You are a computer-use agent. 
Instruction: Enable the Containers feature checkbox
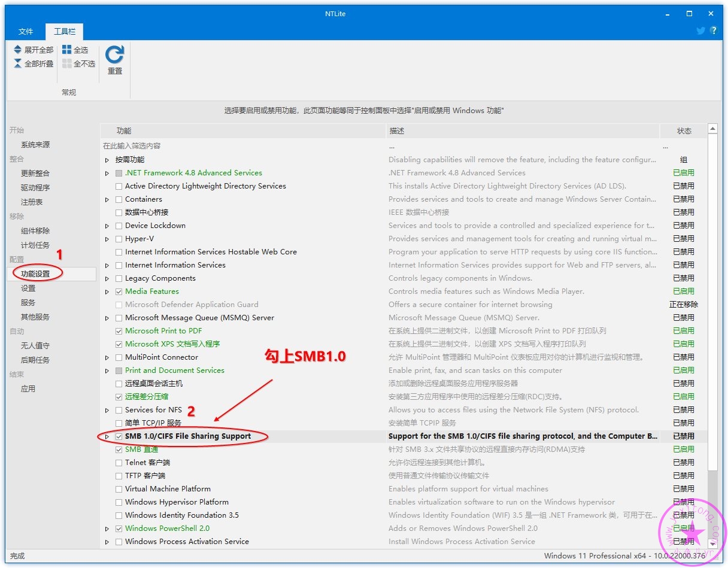pyautogui.click(x=119, y=199)
